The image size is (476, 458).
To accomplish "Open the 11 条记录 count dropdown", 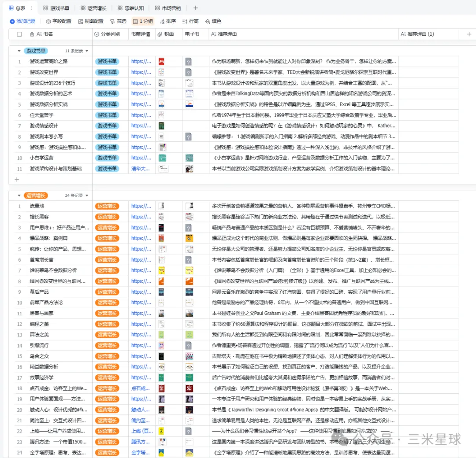I will point(87,51).
